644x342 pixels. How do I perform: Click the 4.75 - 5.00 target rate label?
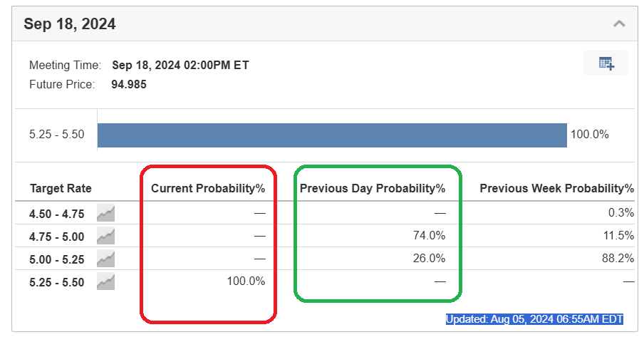click(x=57, y=236)
